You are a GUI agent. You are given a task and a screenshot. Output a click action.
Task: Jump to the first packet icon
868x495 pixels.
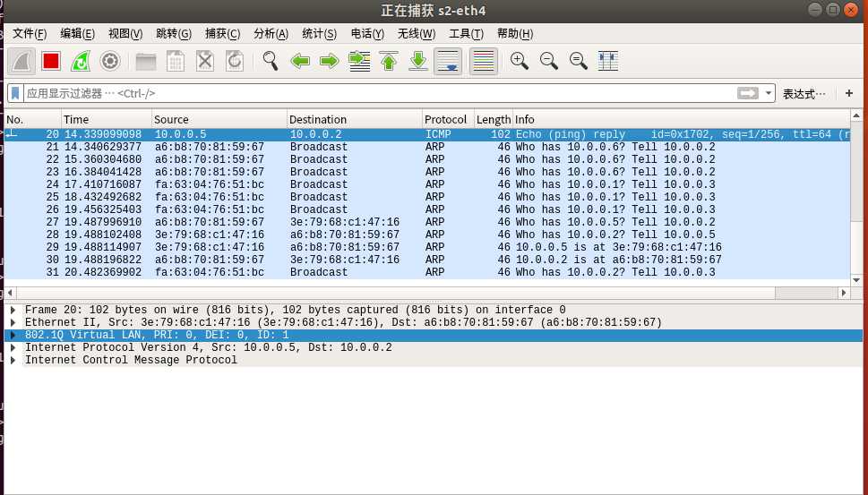click(x=389, y=61)
